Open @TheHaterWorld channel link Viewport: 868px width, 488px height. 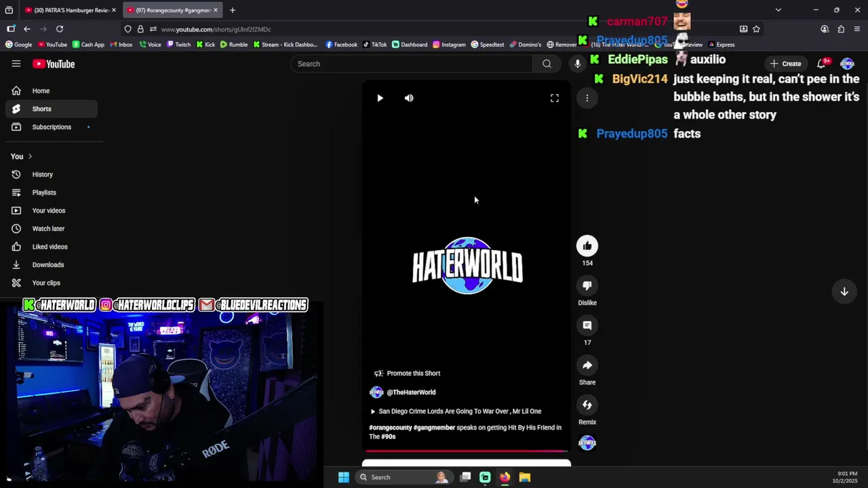tap(411, 392)
